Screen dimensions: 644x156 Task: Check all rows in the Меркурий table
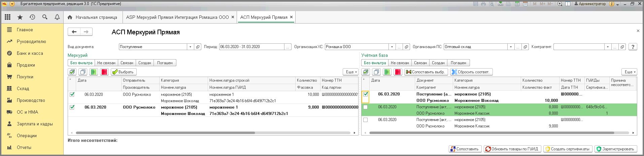click(x=72, y=72)
